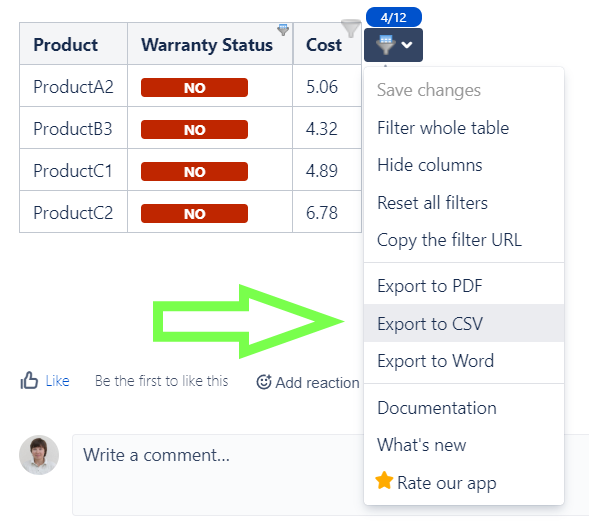This screenshot has height=530, width=589.
Task: Click the red NO status for ProductA2
Action: tap(194, 88)
